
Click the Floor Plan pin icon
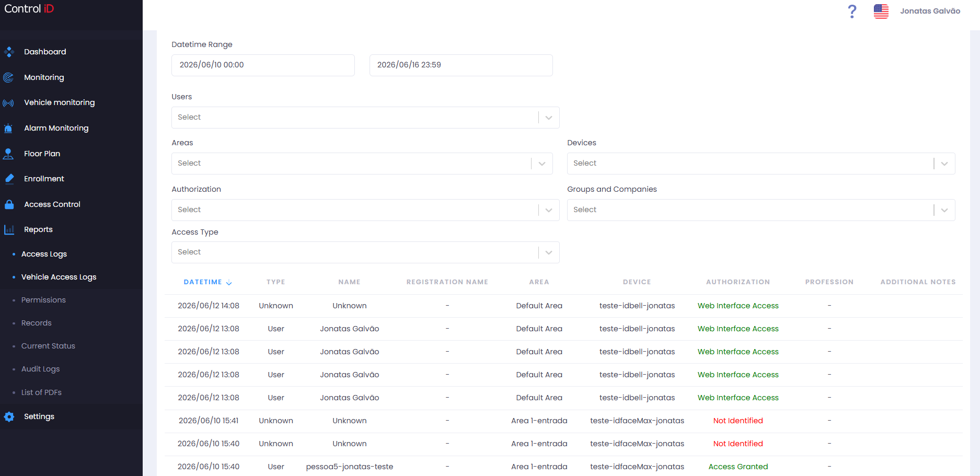coord(8,154)
